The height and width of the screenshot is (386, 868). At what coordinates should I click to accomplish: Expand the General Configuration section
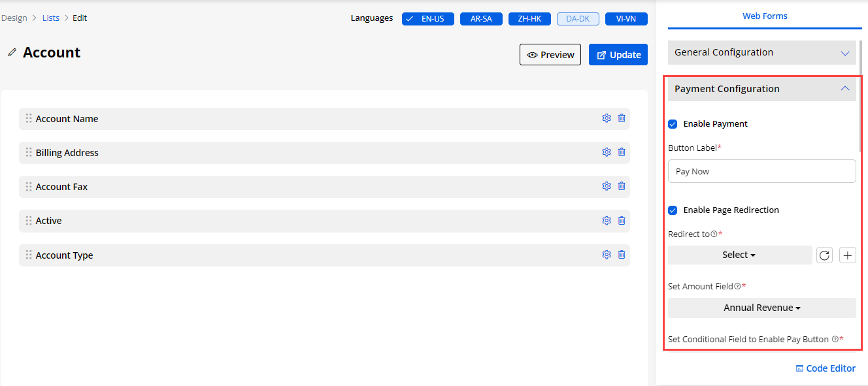click(x=761, y=52)
